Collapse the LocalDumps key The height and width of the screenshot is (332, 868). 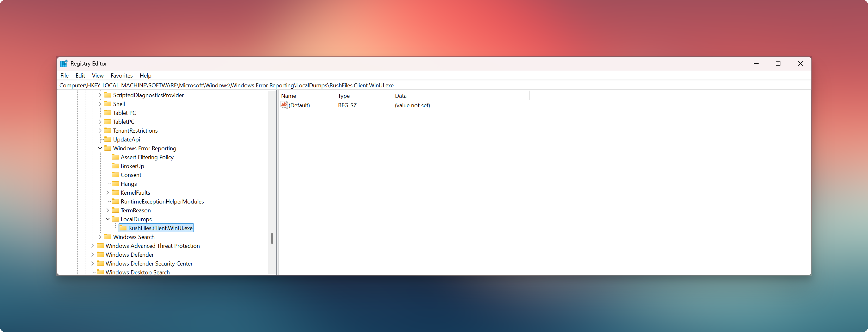108,219
